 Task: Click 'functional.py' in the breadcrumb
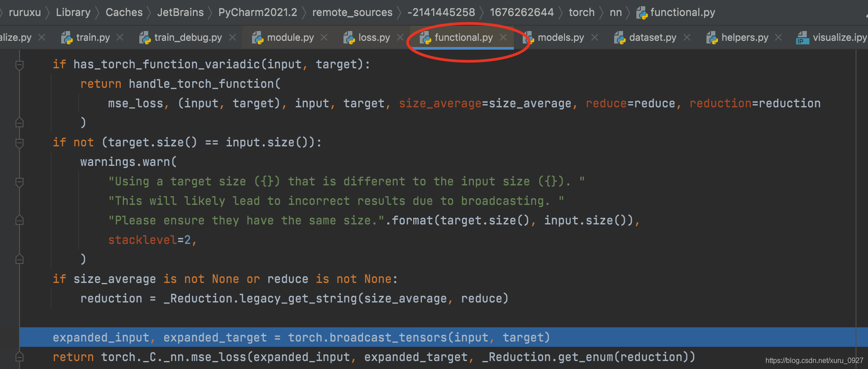click(683, 12)
